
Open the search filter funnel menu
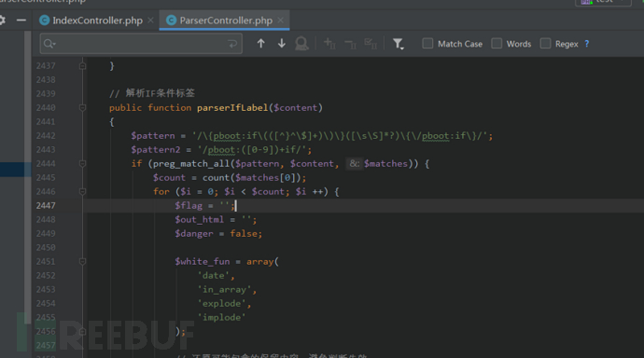[x=398, y=44]
